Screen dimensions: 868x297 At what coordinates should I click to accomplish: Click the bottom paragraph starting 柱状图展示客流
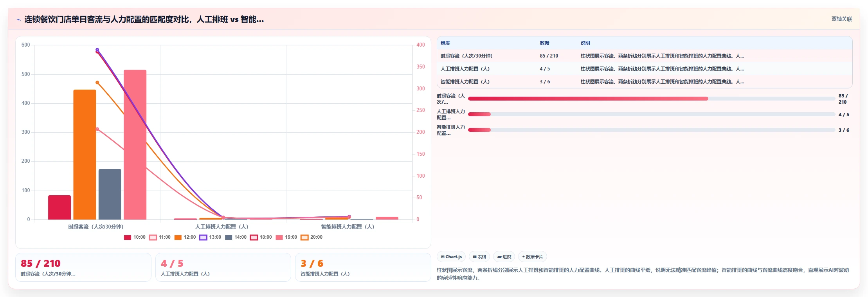click(x=643, y=274)
